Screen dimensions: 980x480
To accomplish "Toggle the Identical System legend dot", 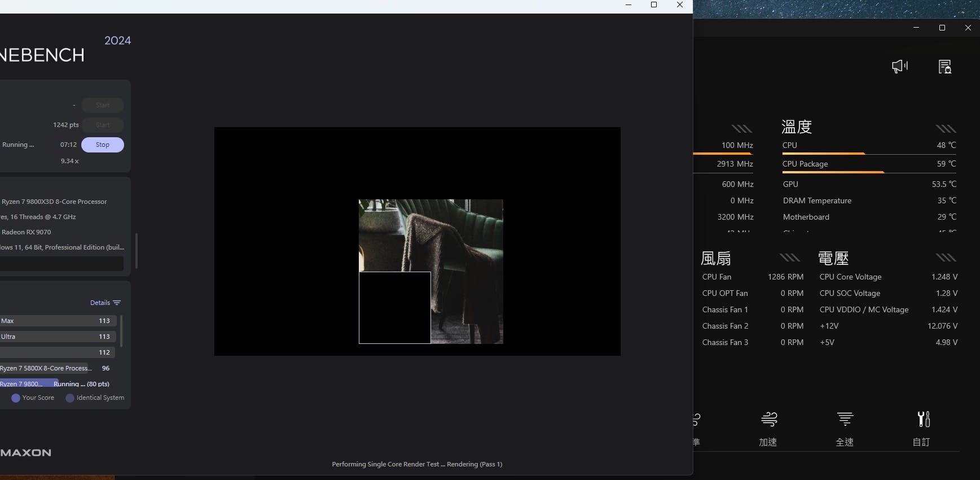I will [x=70, y=398].
